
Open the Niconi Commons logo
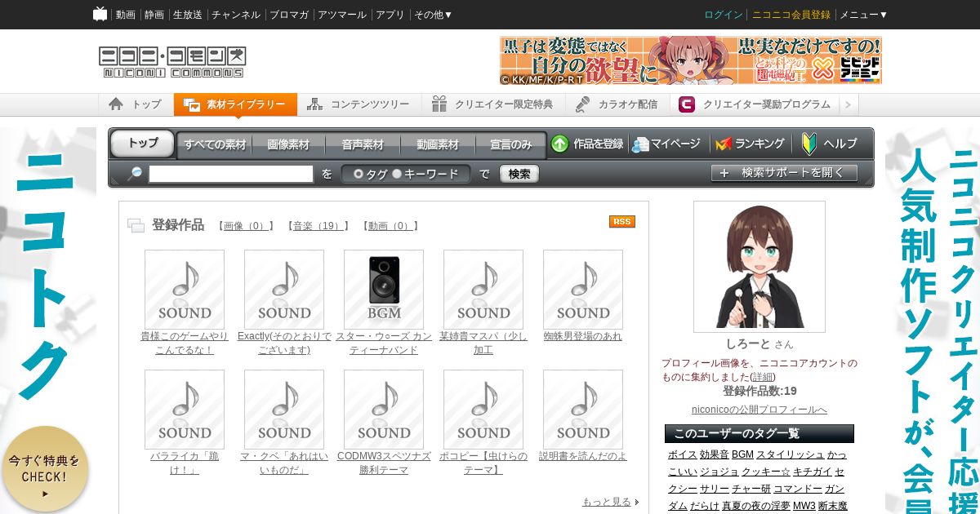[172, 62]
